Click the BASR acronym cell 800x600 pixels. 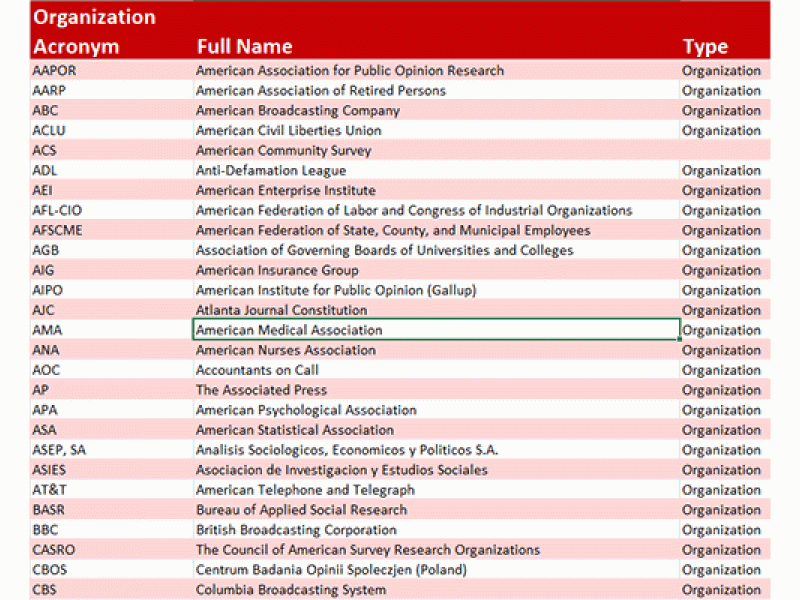tap(111, 510)
